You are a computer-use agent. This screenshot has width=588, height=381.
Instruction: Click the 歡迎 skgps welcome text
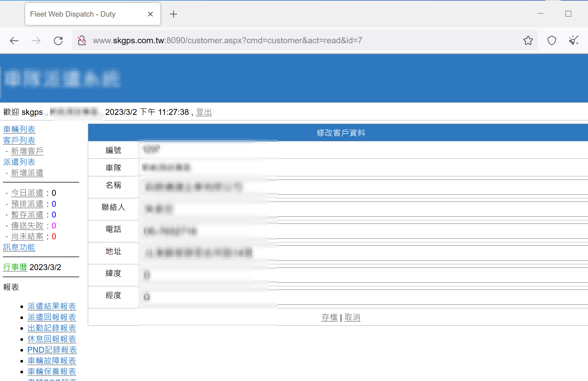click(x=23, y=112)
